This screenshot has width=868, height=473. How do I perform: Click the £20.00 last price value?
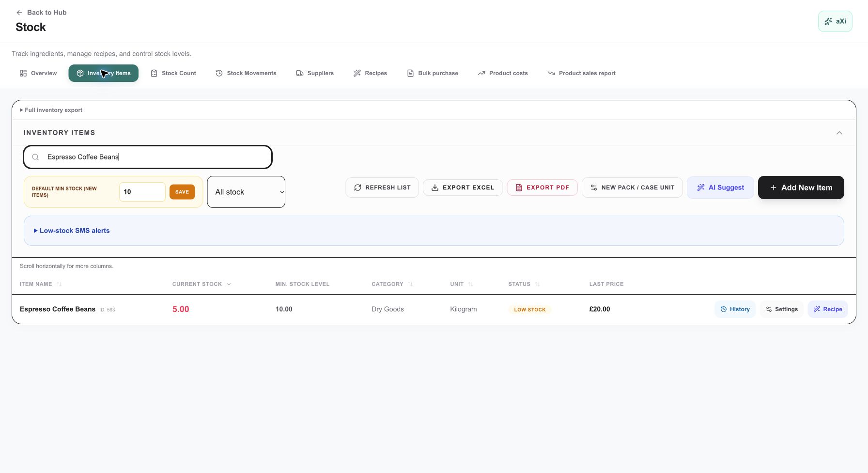(600, 309)
